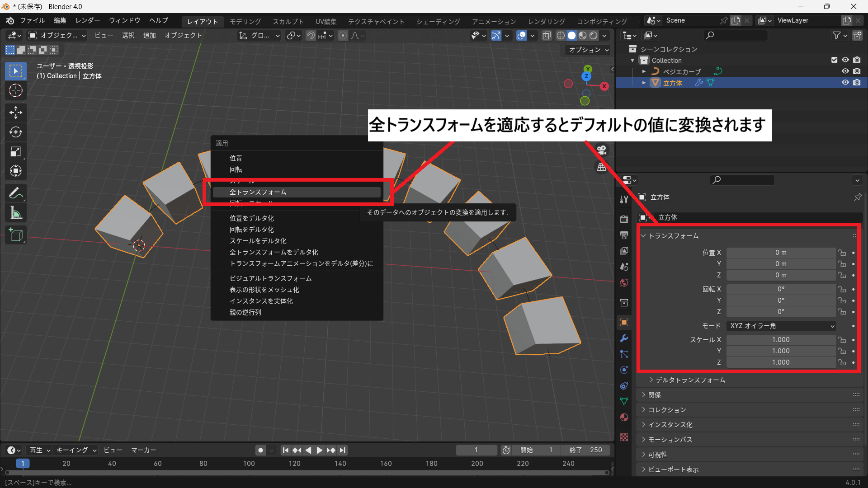
Task: Click the camera view icon in viewport
Action: click(x=602, y=150)
